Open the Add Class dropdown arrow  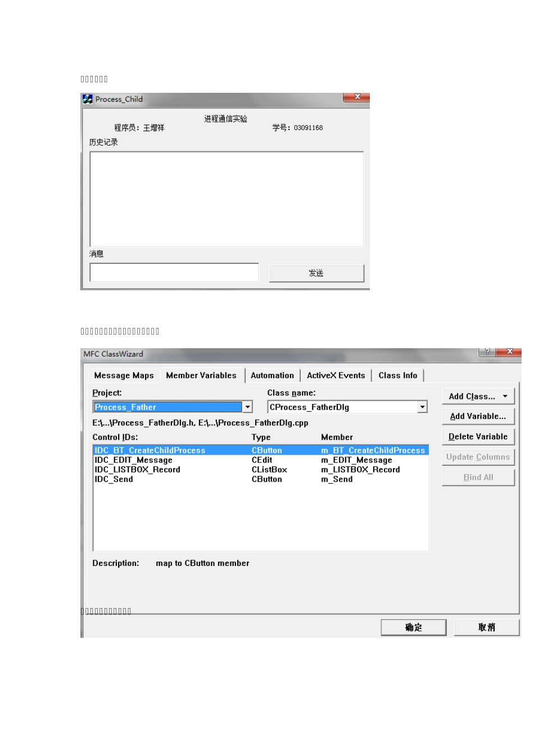(505, 396)
